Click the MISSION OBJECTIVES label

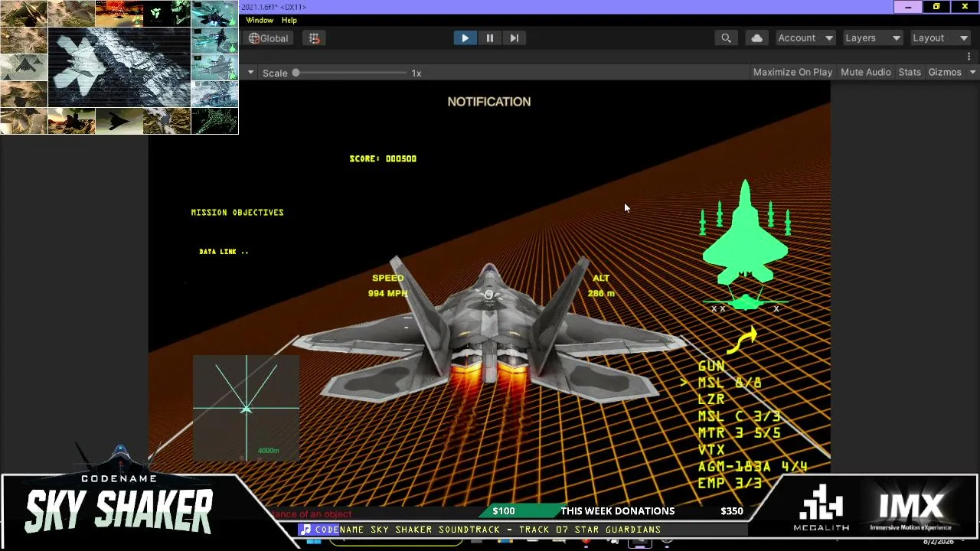[x=237, y=212]
